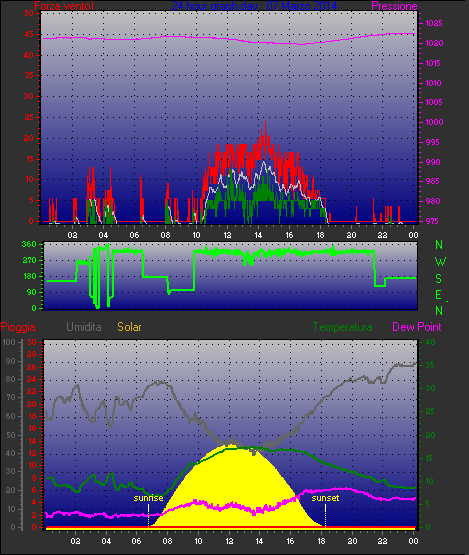Click the 90 wind direction axis value
Screen dimensions: 469x555
point(32,292)
